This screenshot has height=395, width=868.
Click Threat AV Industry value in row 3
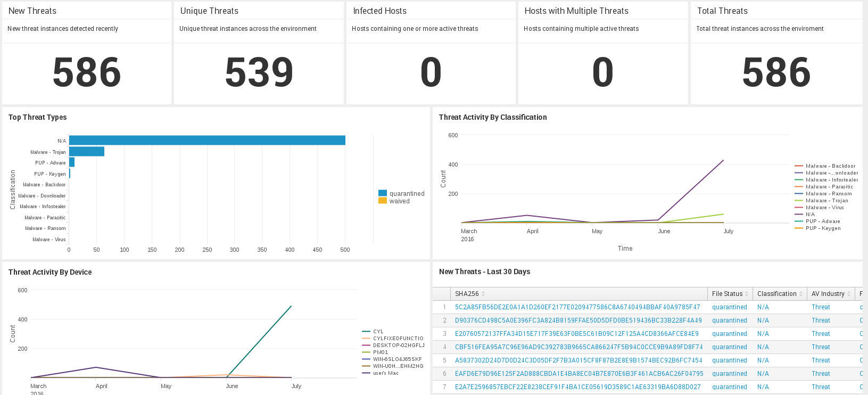tap(821, 334)
